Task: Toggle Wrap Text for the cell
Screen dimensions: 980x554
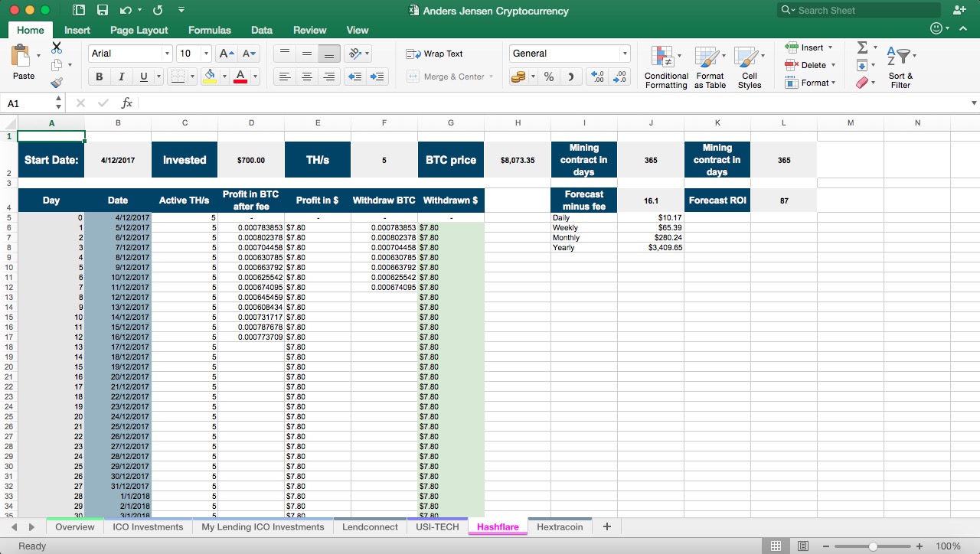Action: click(434, 54)
